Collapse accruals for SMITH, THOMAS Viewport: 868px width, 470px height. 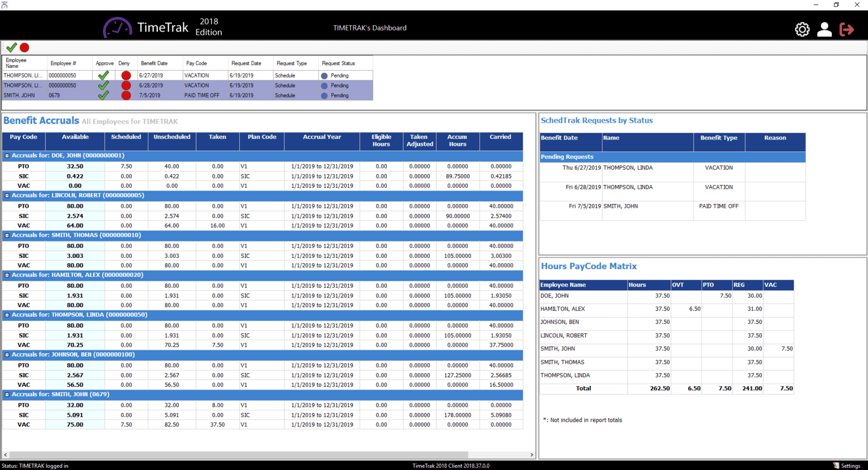click(x=7, y=236)
